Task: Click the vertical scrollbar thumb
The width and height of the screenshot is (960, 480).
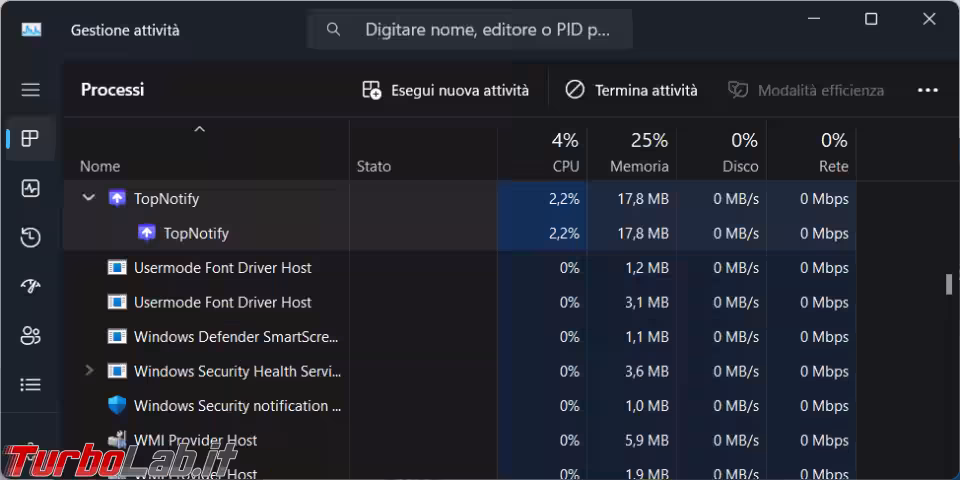Action: [x=948, y=284]
